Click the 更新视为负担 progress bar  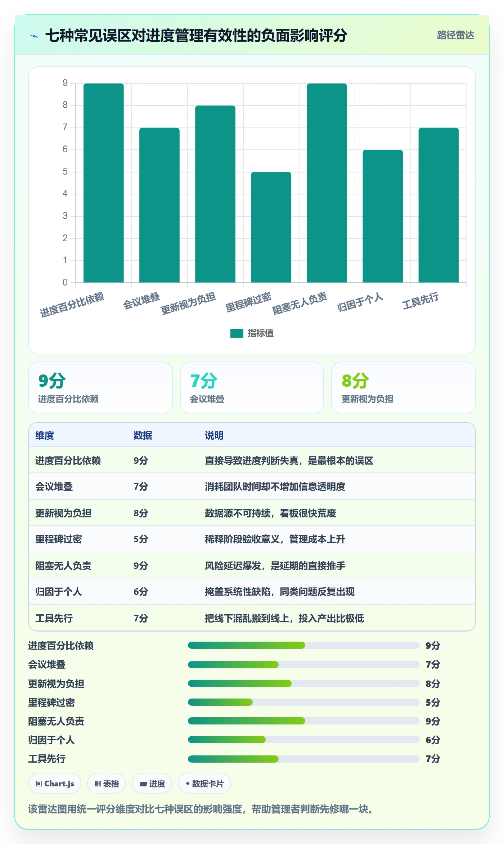pos(303,683)
